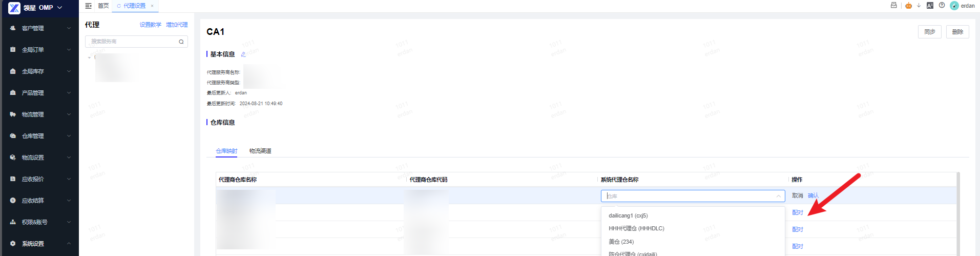Screen dimensions: 980x256
Task: Click the 权限&账号 hierarchy icon
Action: point(13,222)
